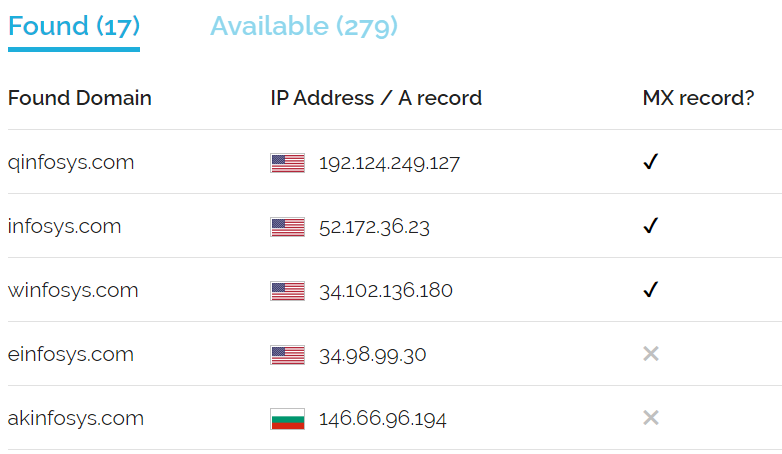This screenshot has height=454, width=782.
Task: Click the MX cross for akinfosys.com
Action: pyautogui.click(x=651, y=418)
